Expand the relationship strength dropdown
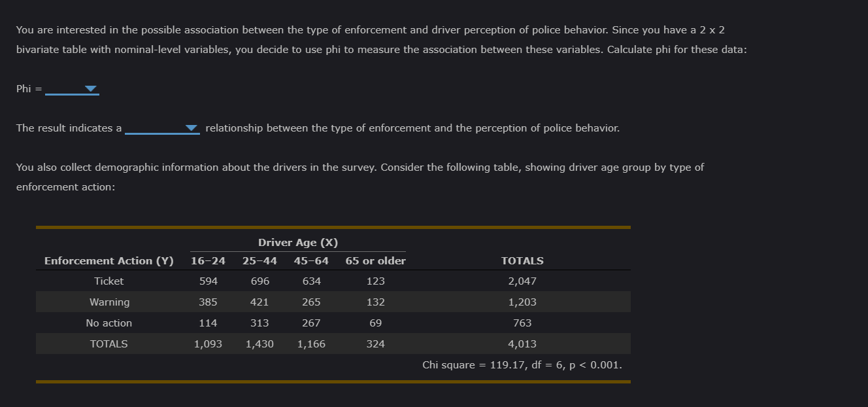This screenshot has width=868, height=407. [162, 128]
